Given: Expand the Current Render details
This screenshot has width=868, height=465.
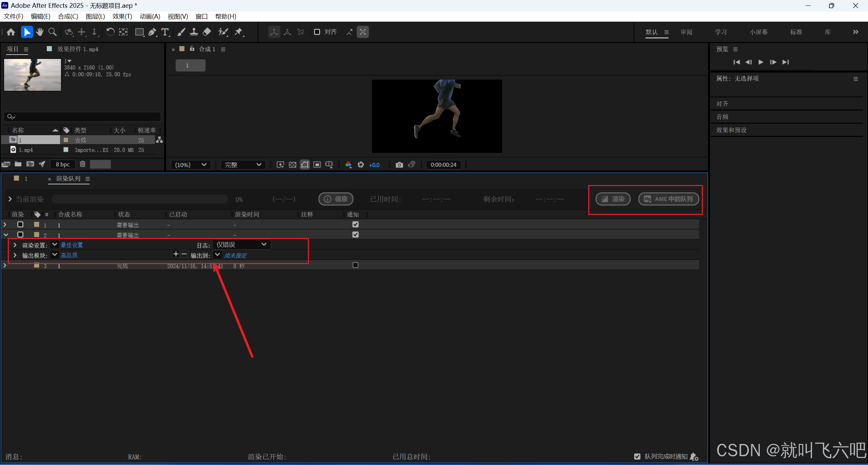Looking at the screenshot, I should click(10, 199).
